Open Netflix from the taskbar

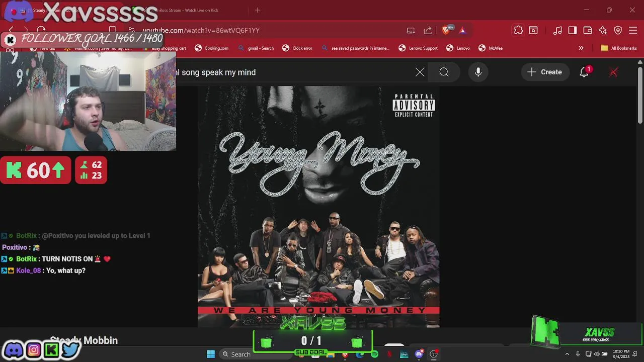click(x=389, y=354)
